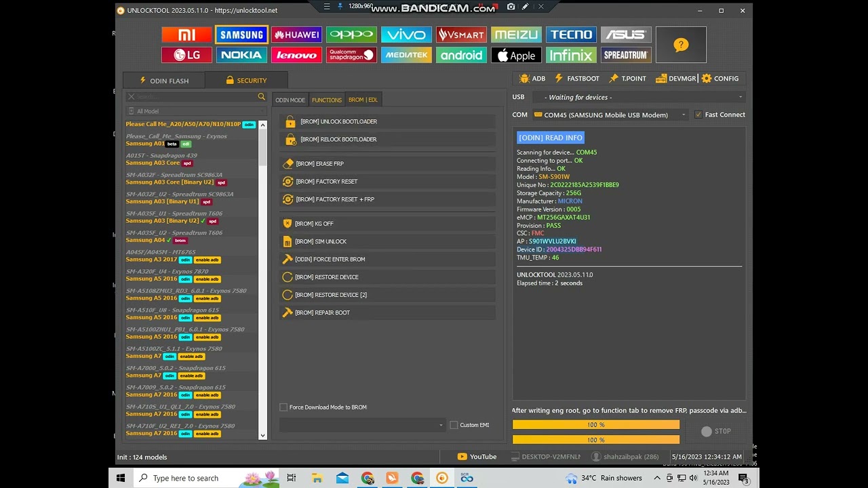Select the LG brand logo
Screen dimensions: 868x488
click(186, 55)
